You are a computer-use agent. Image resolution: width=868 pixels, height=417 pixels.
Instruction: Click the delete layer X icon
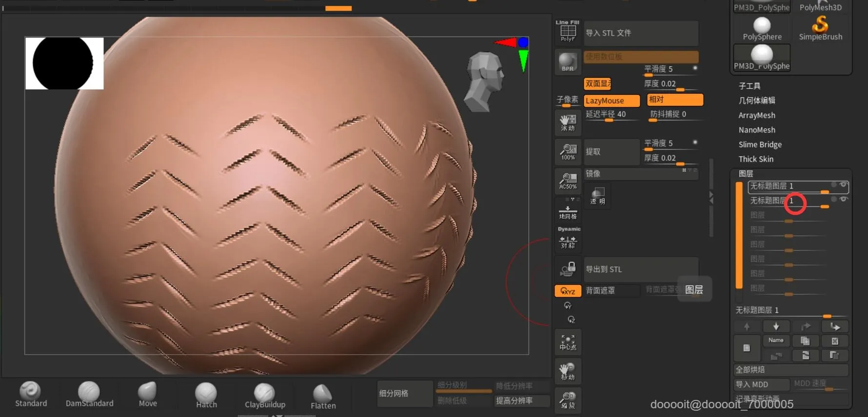(x=835, y=341)
